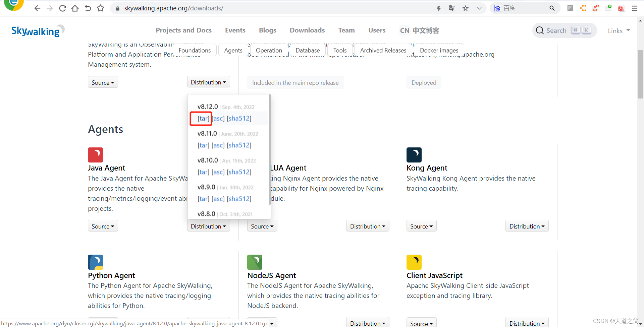This screenshot has width=644, height=327.
Task: Open the page translate icon
Action: coord(452,8)
